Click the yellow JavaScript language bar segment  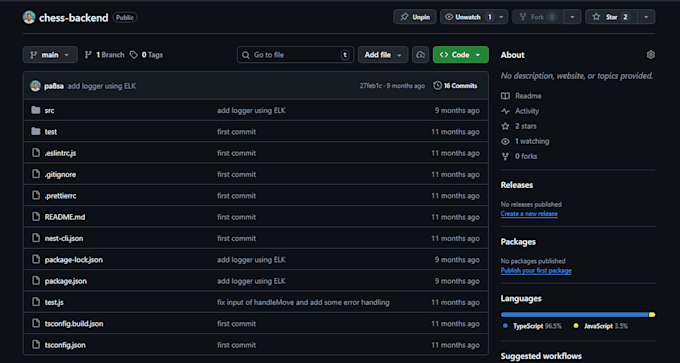[652, 314]
